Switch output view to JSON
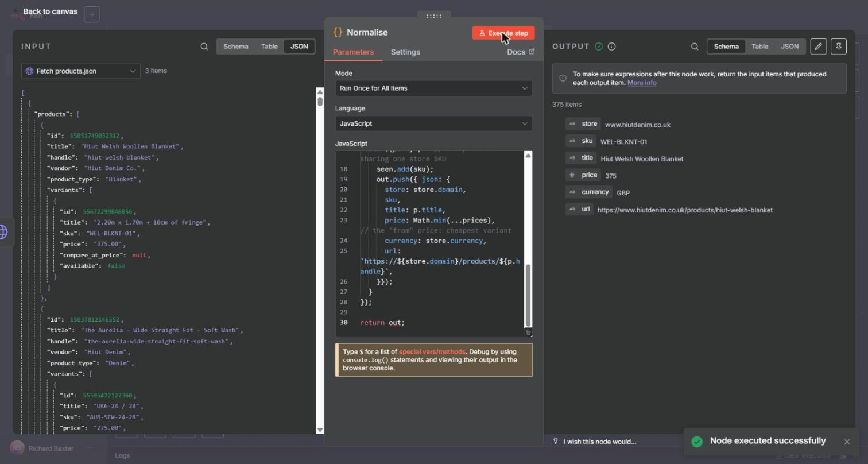Viewport: 868px width, 464px height. coord(789,47)
